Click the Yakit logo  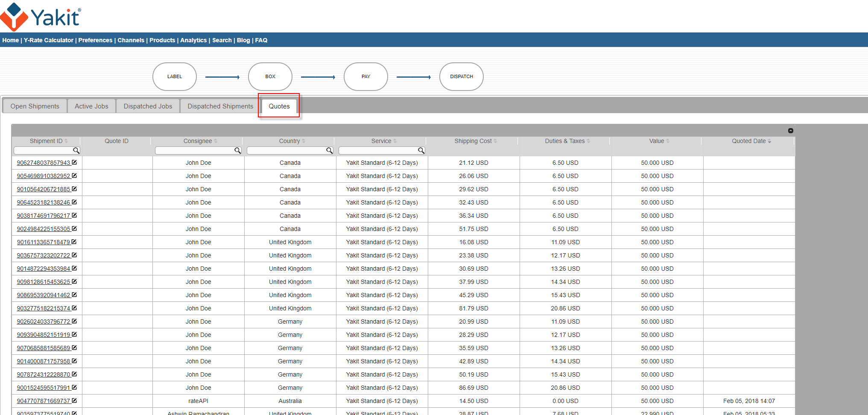pyautogui.click(x=41, y=17)
